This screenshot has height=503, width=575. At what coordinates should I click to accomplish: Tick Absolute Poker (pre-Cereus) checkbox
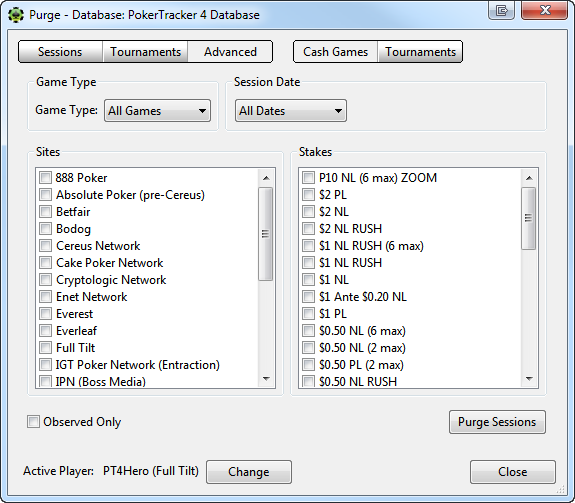click(x=45, y=194)
